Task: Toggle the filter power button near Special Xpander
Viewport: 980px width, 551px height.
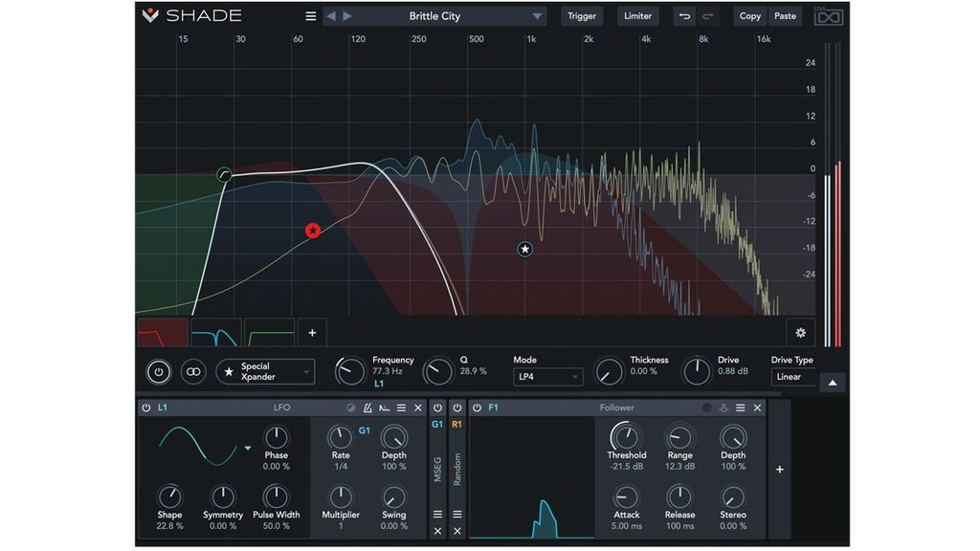Action: (159, 371)
